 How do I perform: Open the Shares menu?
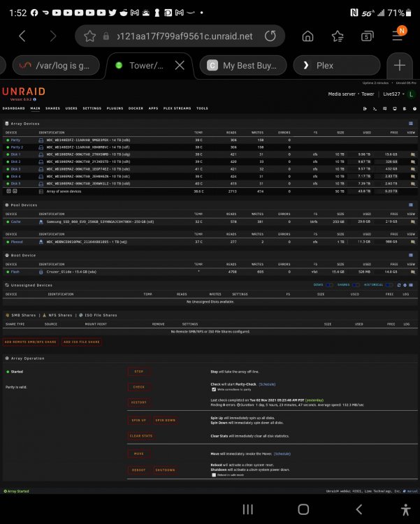coord(53,108)
